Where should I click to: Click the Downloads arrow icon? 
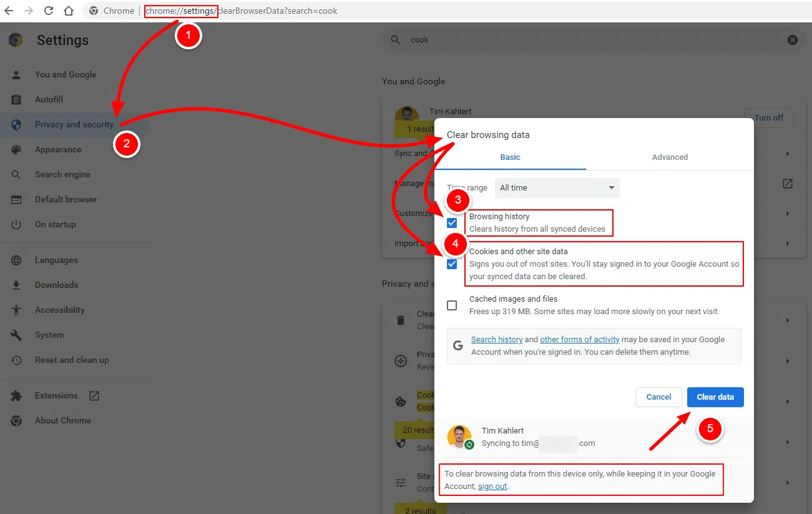(x=16, y=285)
